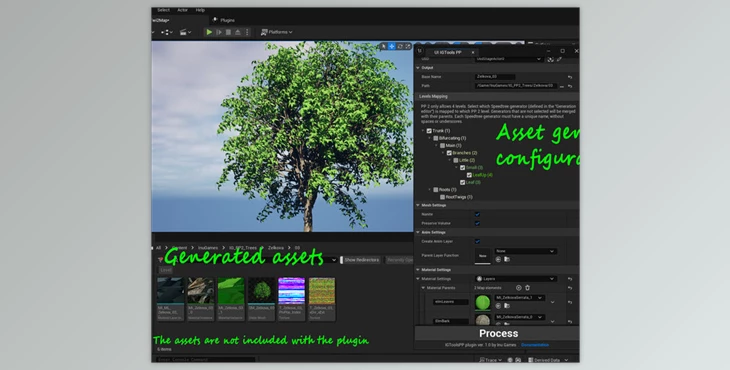The image size is (730, 370).
Task: Activate the viewport Scale gizmo tool
Action: 408,46
